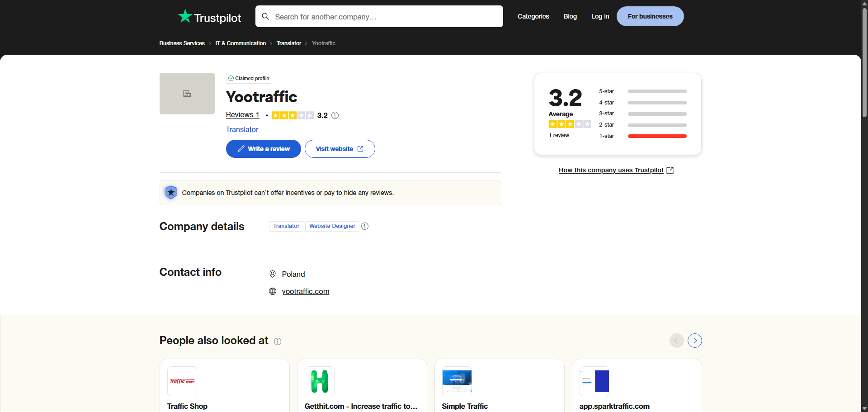Open the Reviews 1 link
The image size is (868, 412).
242,115
